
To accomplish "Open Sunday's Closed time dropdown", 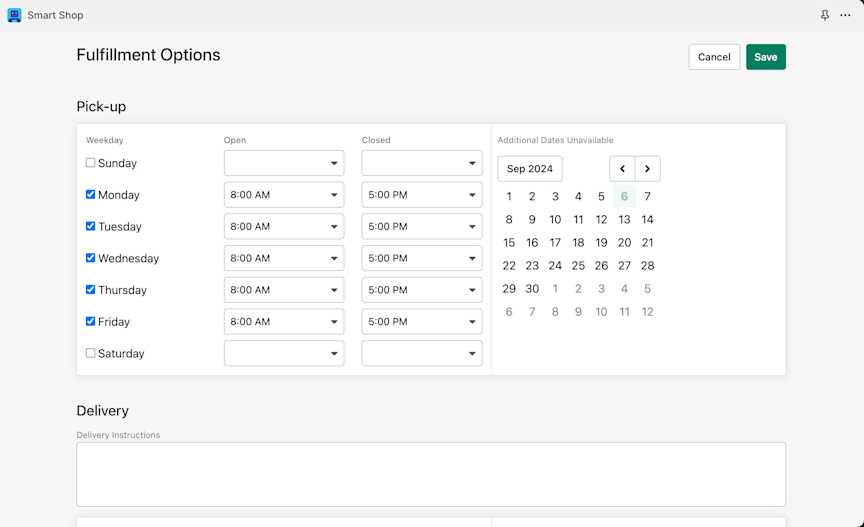I will 422,163.
